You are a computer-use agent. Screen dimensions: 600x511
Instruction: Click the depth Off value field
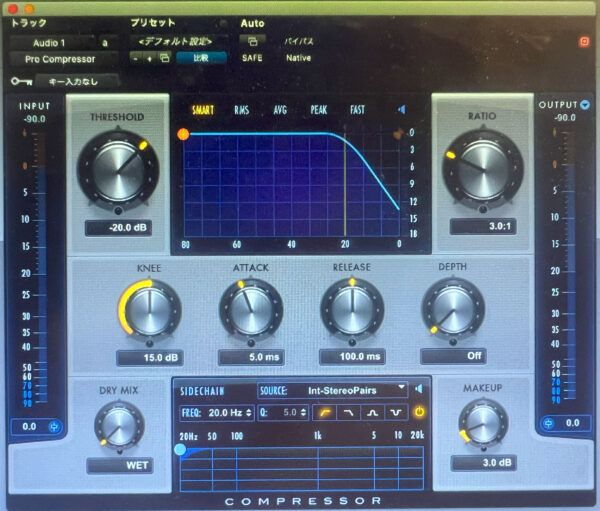pyautogui.click(x=453, y=356)
